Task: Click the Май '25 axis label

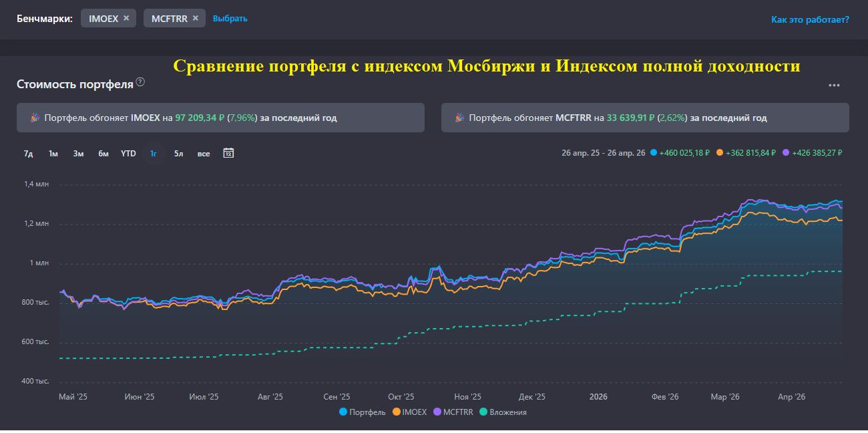Action: pos(73,397)
